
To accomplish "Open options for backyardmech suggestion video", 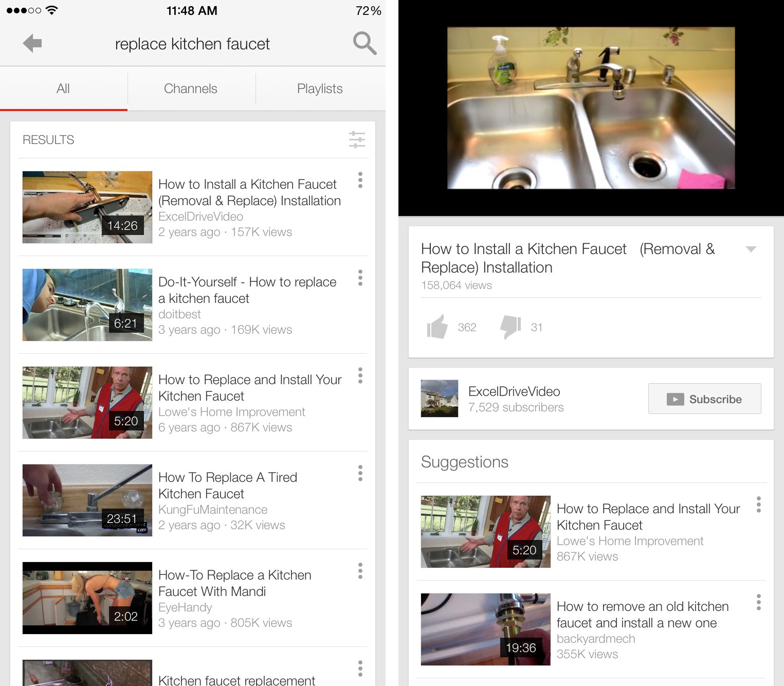I will [x=759, y=602].
